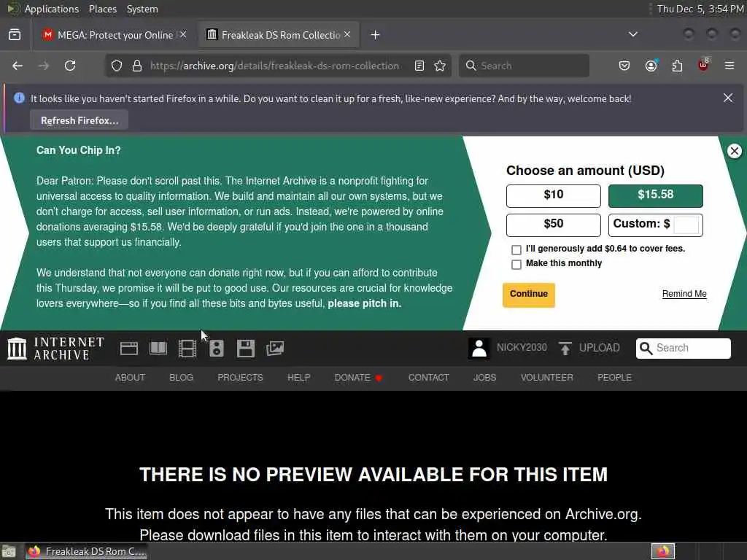Open the uBlock Origin extension icon
Image resolution: width=747 pixels, height=560 pixels.
[703, 65]
